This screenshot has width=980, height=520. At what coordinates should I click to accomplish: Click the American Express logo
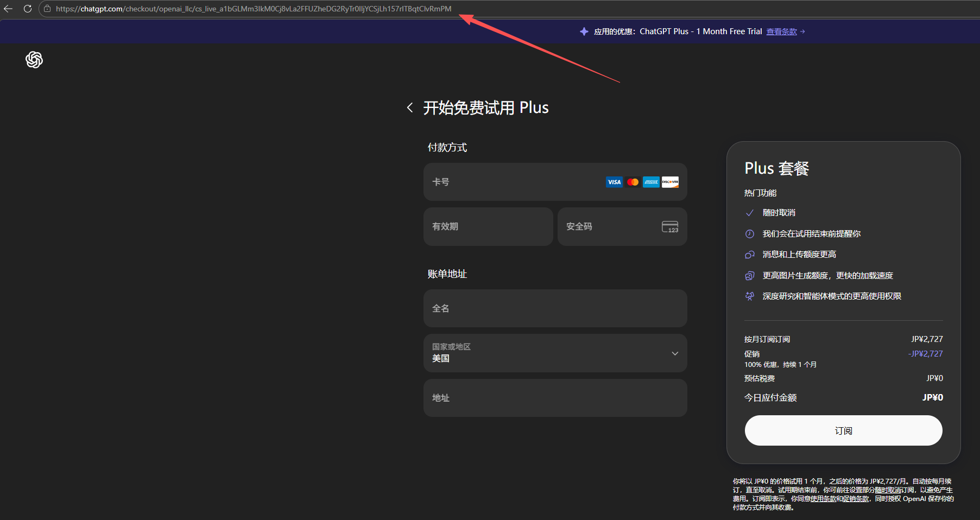651,182
